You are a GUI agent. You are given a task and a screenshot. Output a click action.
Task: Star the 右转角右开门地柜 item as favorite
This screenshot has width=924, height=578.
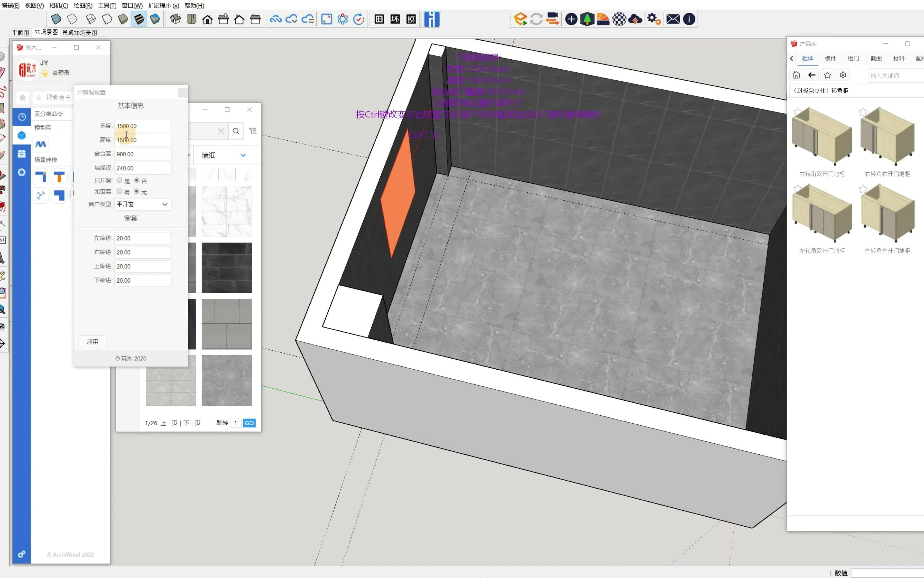tap(863, 112)
